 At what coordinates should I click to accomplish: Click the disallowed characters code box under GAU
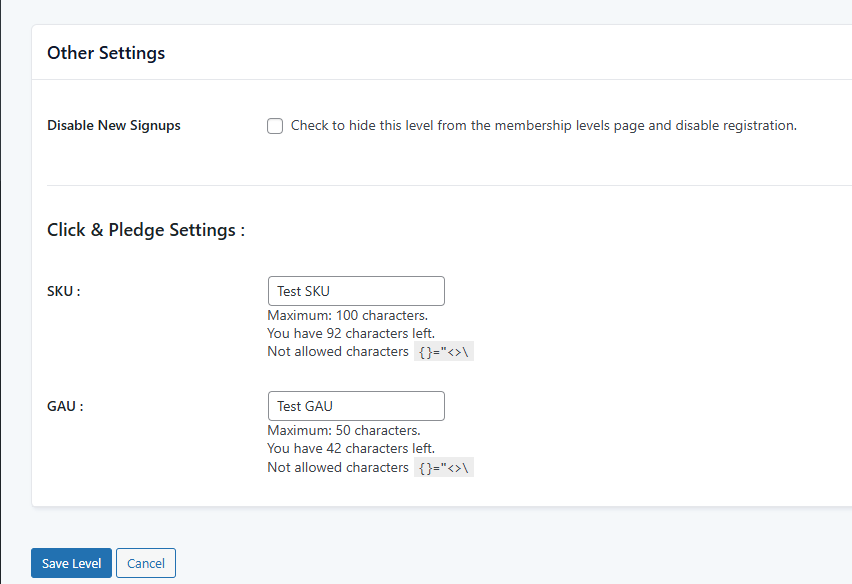pyautogui.click(x=444, y=467)
